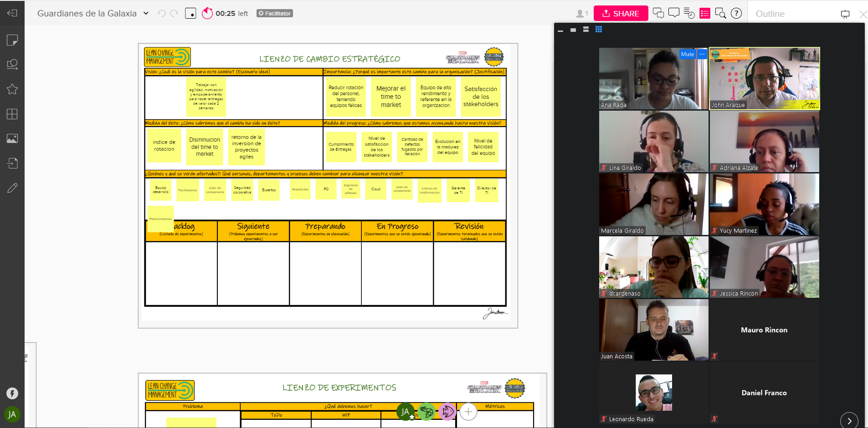Click the green animal collaborator avatar

426,412
